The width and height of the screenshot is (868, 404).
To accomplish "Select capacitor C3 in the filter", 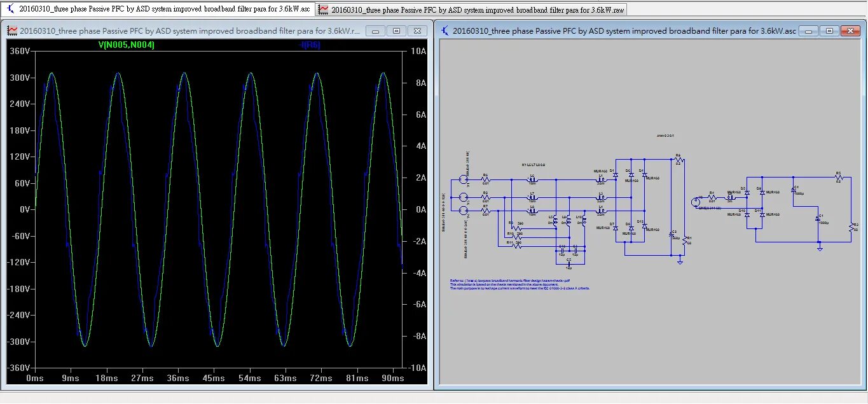I will pyautogui.click(x=575, y=249).
